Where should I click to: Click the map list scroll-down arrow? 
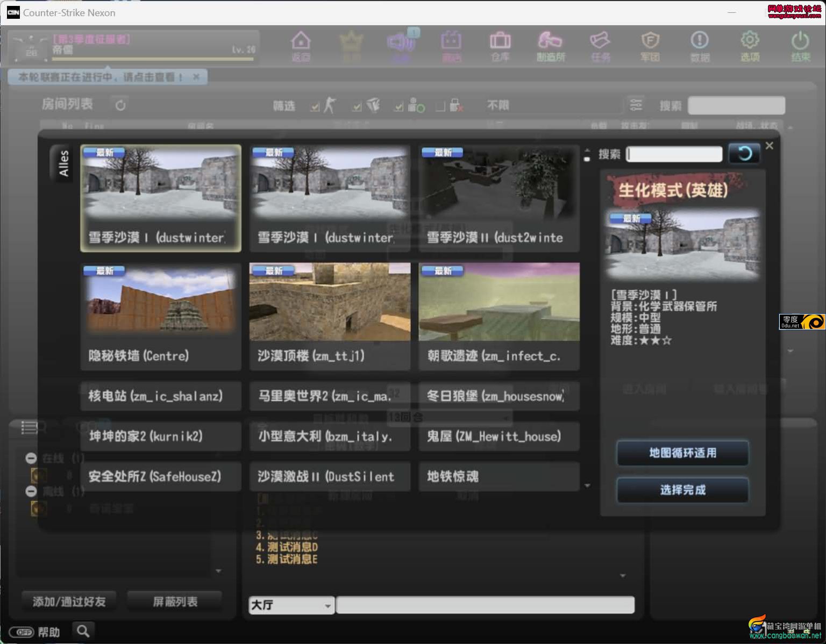[x=587, y=485]
